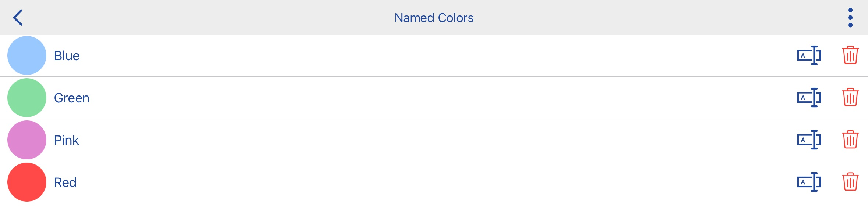Delete the Green named color

point(850,97)
